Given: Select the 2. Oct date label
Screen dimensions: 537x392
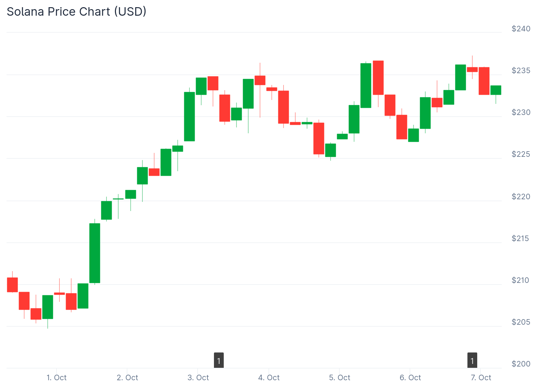Looking at the screenshot, I should click(127, 378).
